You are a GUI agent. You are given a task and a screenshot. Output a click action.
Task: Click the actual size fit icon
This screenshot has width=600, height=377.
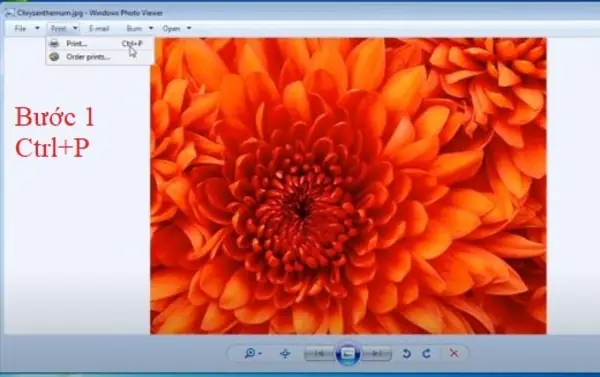point(285,353)
